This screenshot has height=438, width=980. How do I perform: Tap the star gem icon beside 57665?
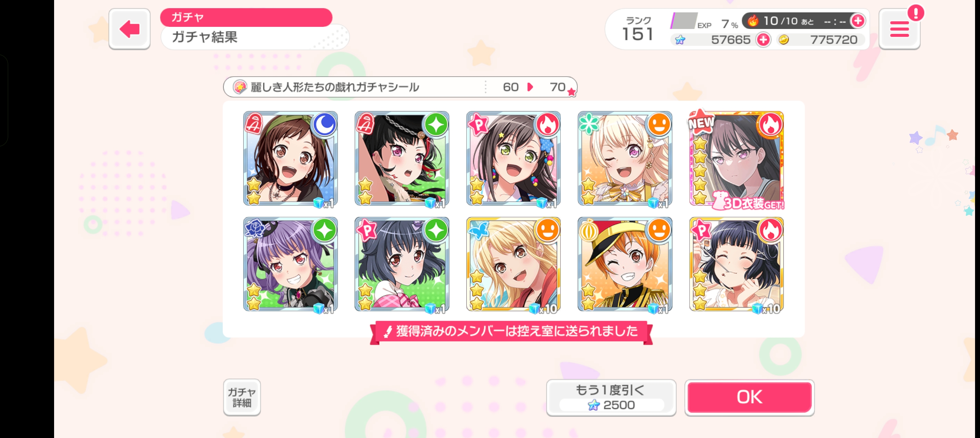tap(680, 40)
